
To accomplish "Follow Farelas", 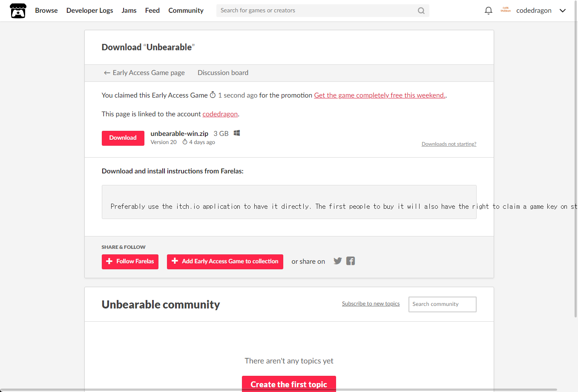I will coord(130,262).
